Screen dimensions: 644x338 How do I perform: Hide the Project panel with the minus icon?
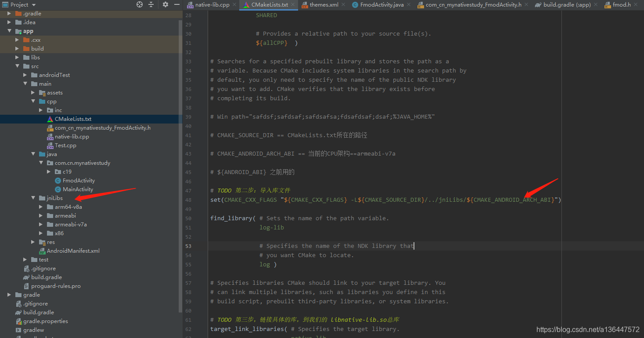pos(176,4)
